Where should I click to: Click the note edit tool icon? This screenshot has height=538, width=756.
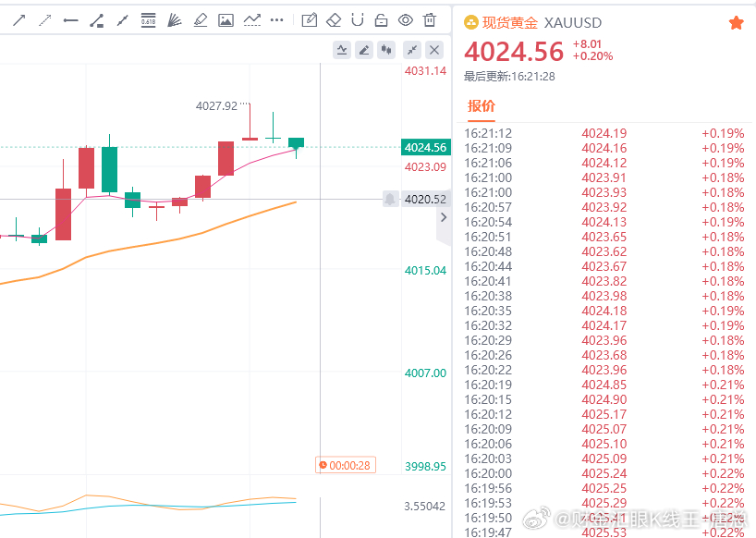coord(309,20)
